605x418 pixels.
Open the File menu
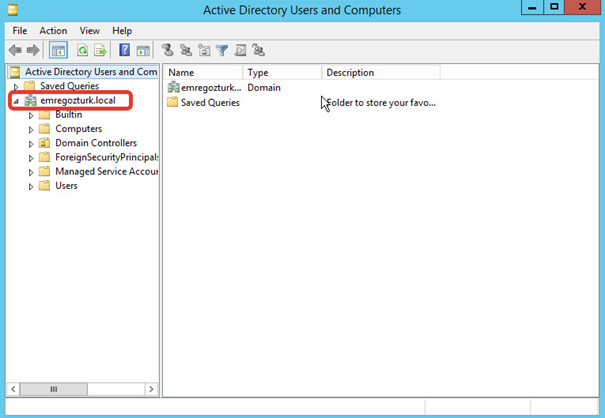tap(20, 31)
